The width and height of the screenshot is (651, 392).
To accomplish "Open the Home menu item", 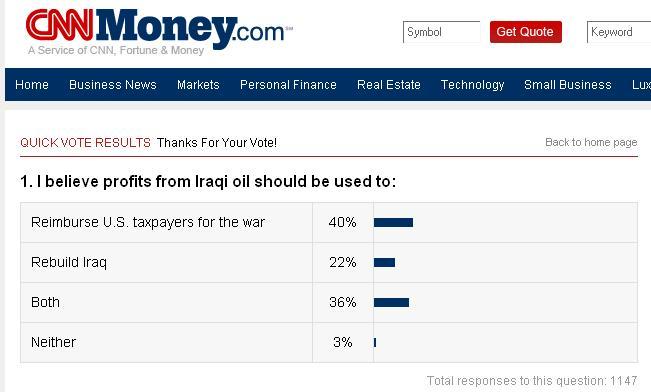I will click(x=32, y=85).
